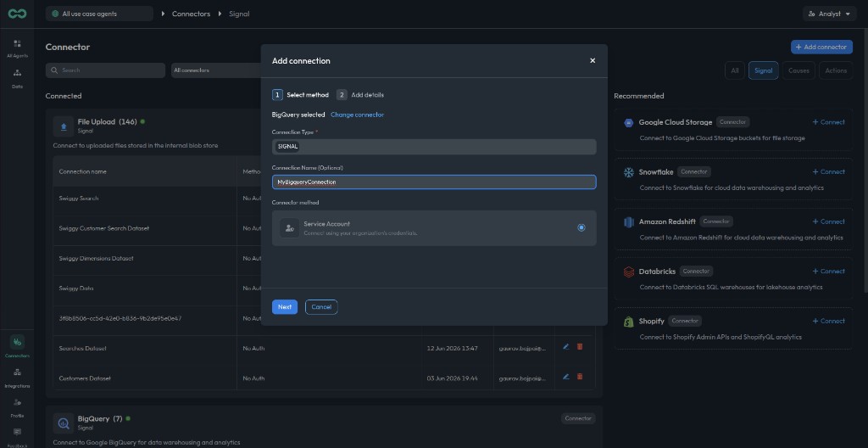The width and height of the screenshot is (868, 448).
Task: Go to step 2 Add details
Action: [359, 95]
